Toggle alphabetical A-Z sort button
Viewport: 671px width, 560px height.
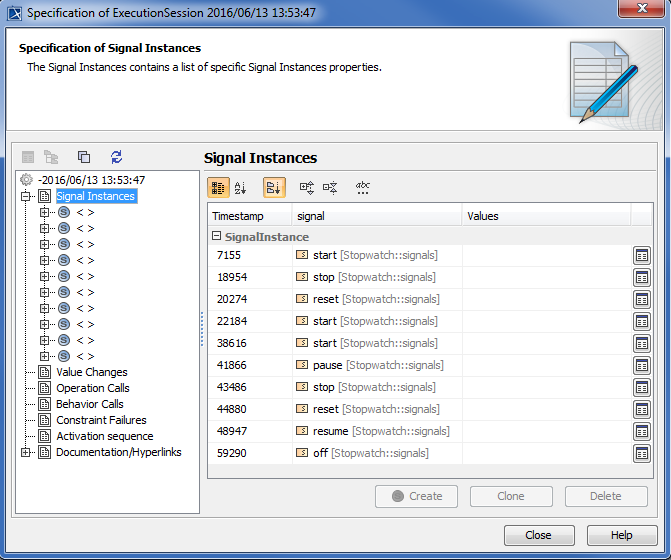tap(241, 187)
